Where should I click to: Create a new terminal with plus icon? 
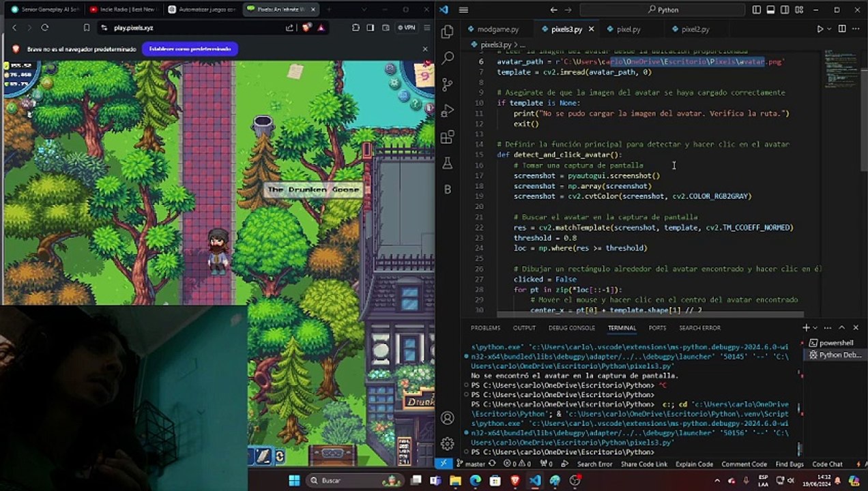[x=807, y=328]
